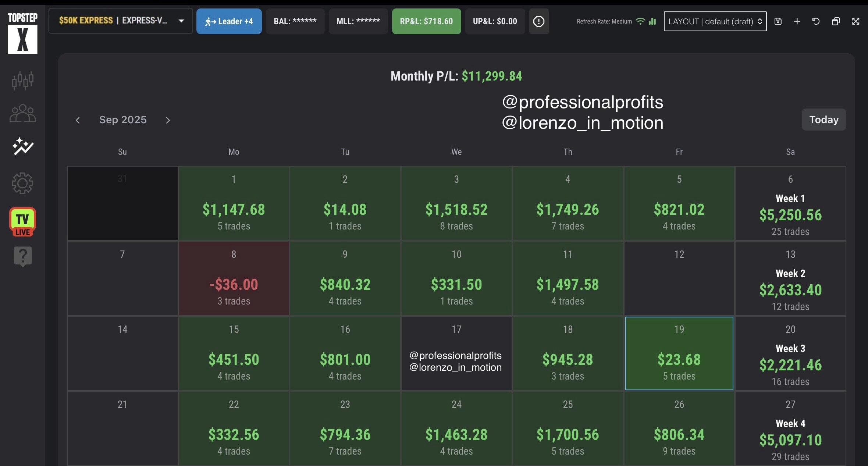Open the settings gear in sidebar
868x466 pixels.
[22, 183]
